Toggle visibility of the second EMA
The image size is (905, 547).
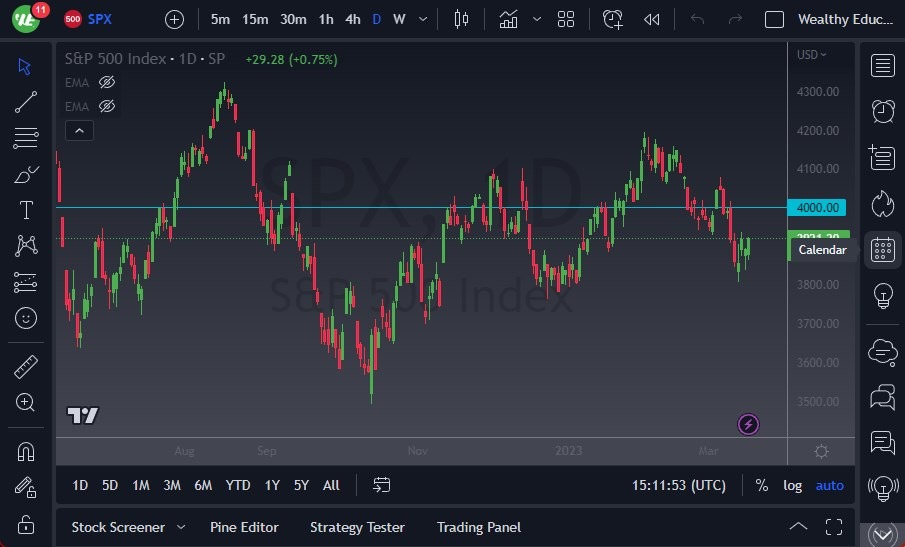point(107,106)
